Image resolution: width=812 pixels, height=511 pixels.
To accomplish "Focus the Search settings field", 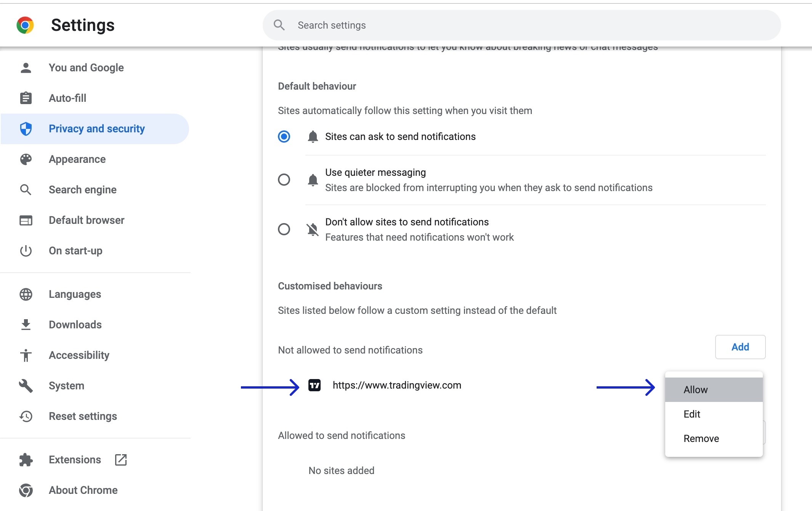I will [x=526, y=25].
